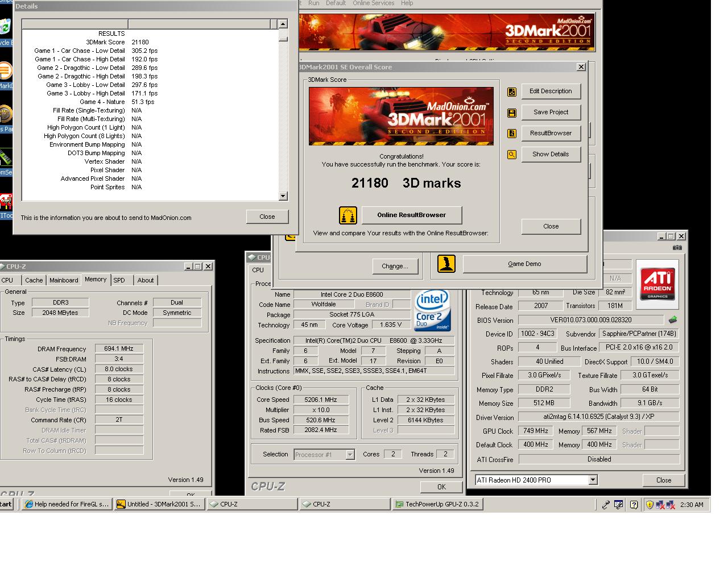
Task: Click the second CPU-Z taskbar button
Action: point(345,505)
